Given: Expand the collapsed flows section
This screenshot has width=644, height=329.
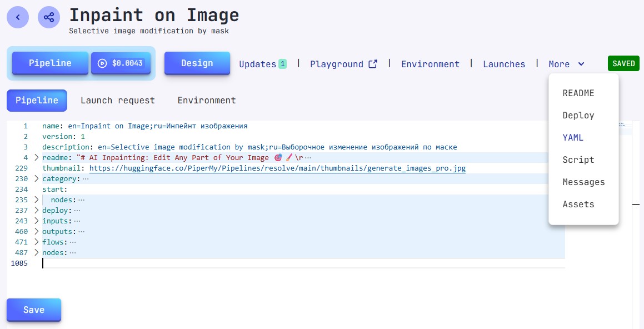Looking at the screenshot, I should coord(37,242).
